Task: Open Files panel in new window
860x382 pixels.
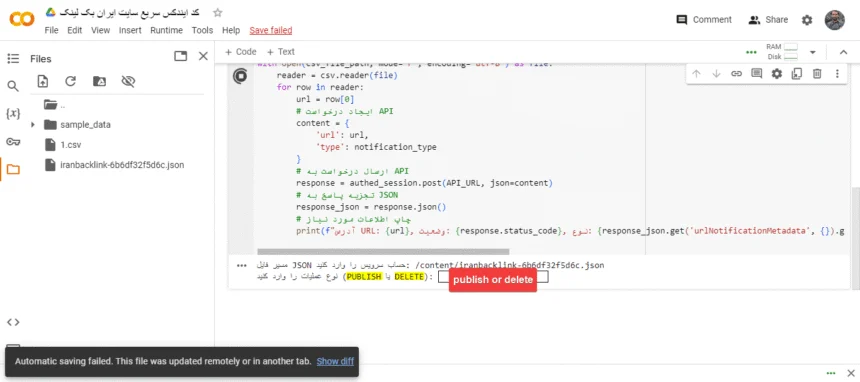Action: point(180,56)
